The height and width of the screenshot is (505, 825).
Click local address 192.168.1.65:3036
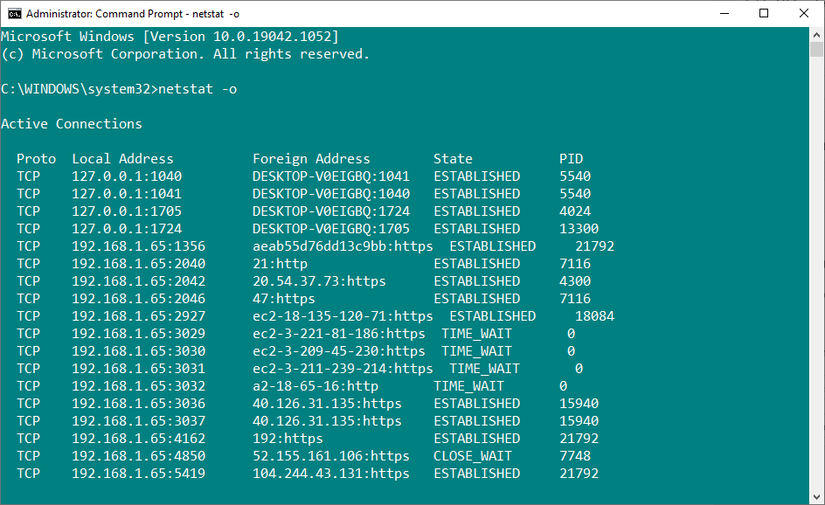pyautogui.click(x=138, y=403)
